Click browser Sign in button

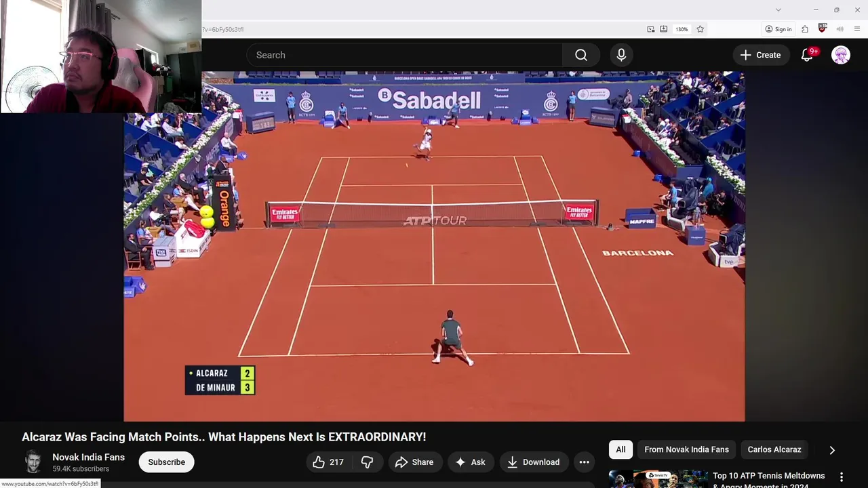[x=778, y=29]
